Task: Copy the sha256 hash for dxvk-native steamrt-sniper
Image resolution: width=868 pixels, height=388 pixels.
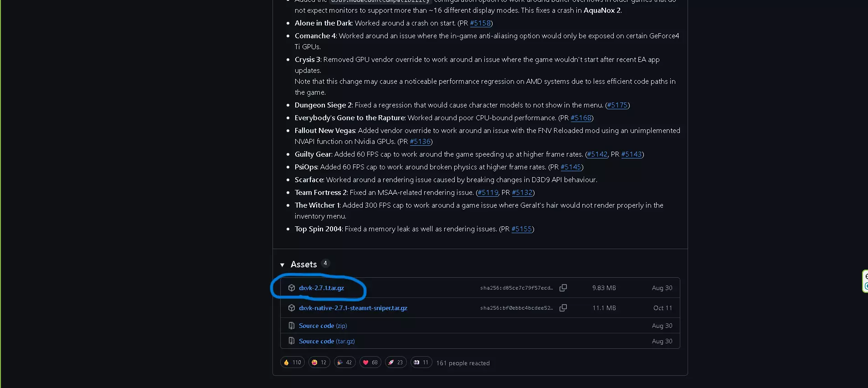Action: pos(563,308)
